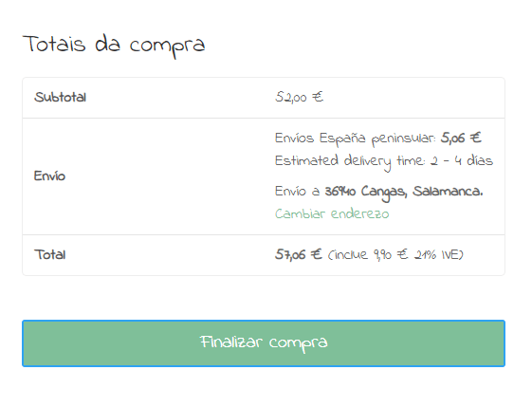The height and width of the screenshot is (407, 532).
Task: Click the 36940 postal code
Action: tap(340, 192)
